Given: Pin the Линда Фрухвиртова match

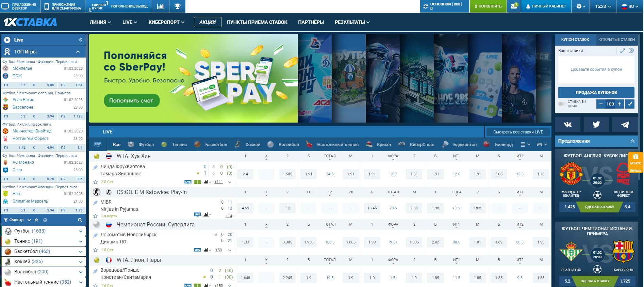Looking at the screenshot, I should coord(96,167).
